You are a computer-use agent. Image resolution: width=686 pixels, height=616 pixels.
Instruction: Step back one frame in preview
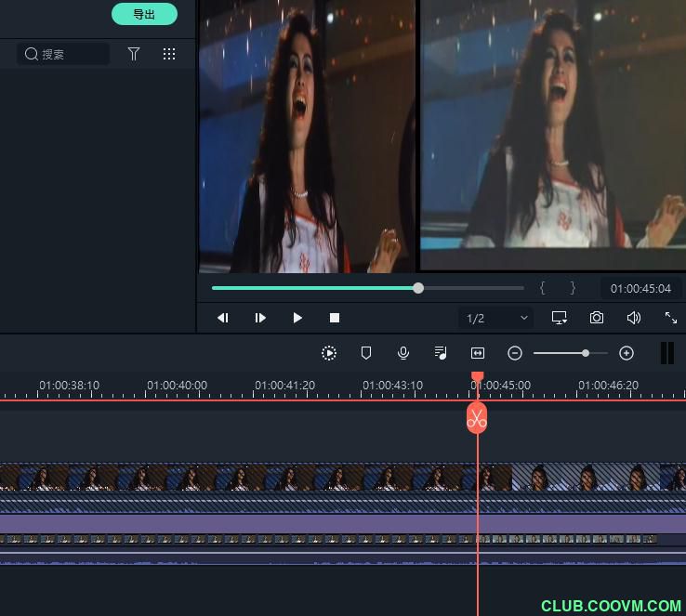coord(223,318)
